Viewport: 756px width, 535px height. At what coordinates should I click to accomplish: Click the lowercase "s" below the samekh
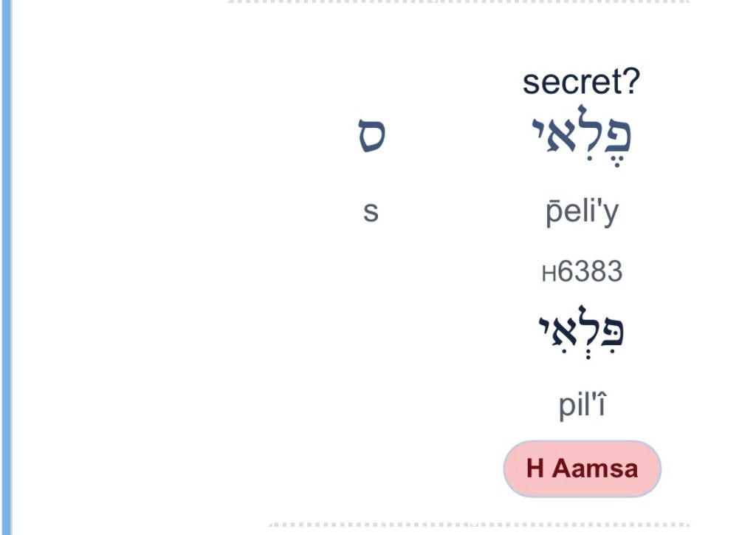(371, 211)
